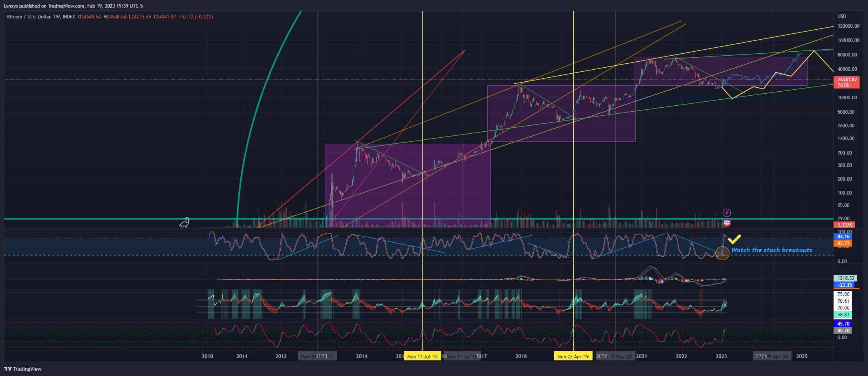Select the orange circle on the stochastic pane
868x376 pixels.
click(x=722, y=253)
